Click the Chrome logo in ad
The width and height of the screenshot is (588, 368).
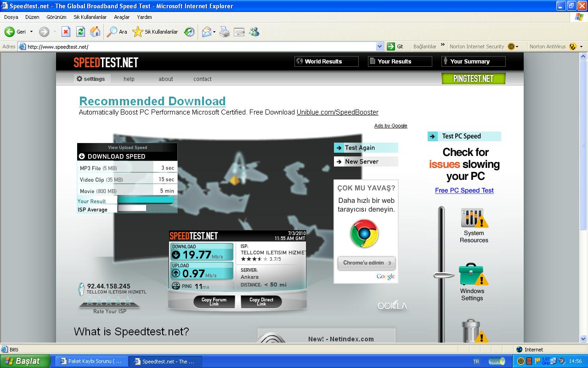[x=364, y=234]
